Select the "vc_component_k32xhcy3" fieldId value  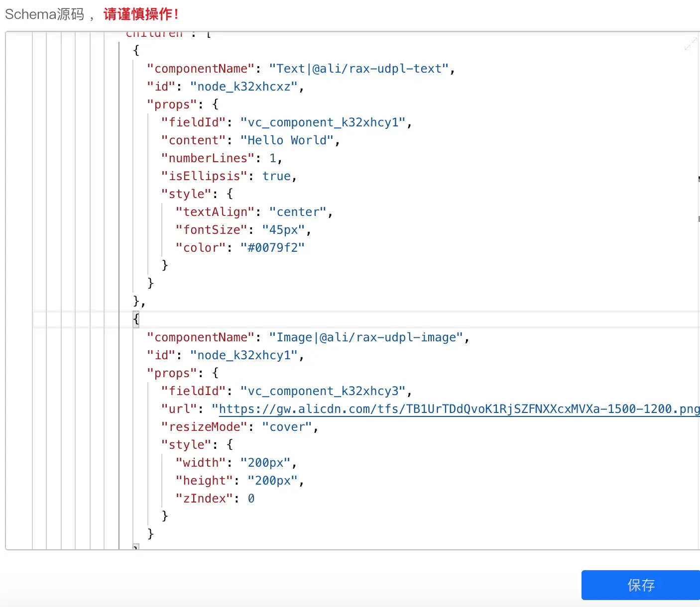[x=323, y=391]
